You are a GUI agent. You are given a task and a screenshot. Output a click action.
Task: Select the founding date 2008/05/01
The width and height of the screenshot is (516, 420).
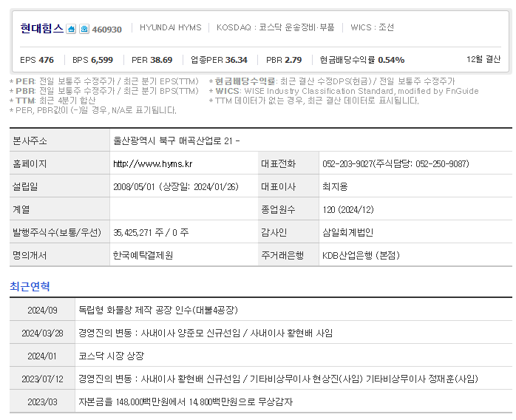[x=134, y=186]
